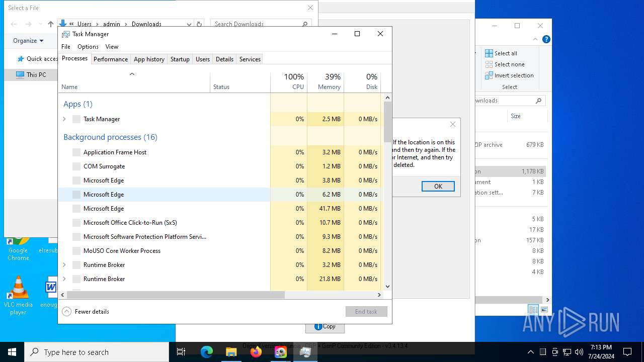Click the OK button in error dialog
The image size is (644, 362).
pos(438,186)
